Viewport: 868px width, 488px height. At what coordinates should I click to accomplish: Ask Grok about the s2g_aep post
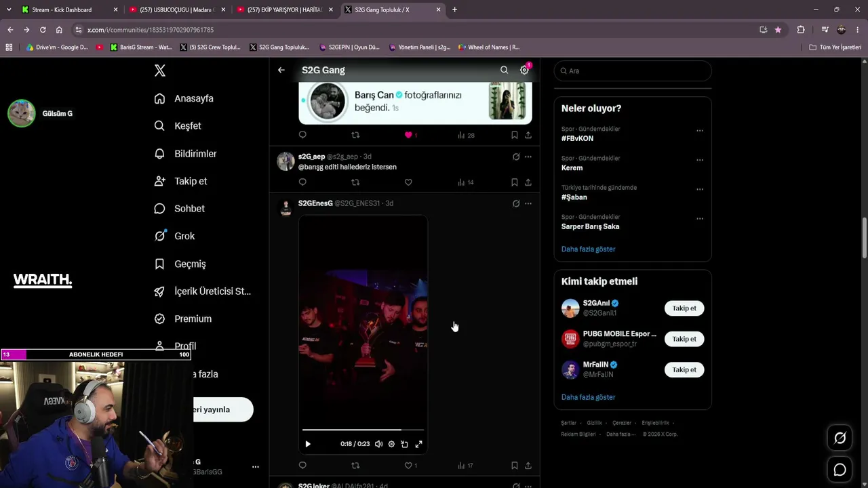click(x=516, y=157)
